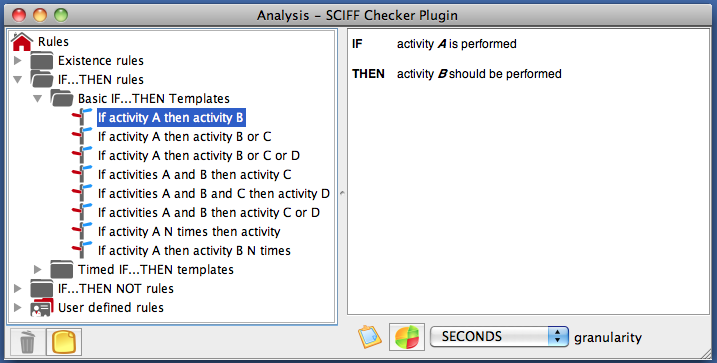Image resolution: width=717 pixels, height=363 pixels.
Task: Expand the Existence rules folder
Action: point(17,60)
